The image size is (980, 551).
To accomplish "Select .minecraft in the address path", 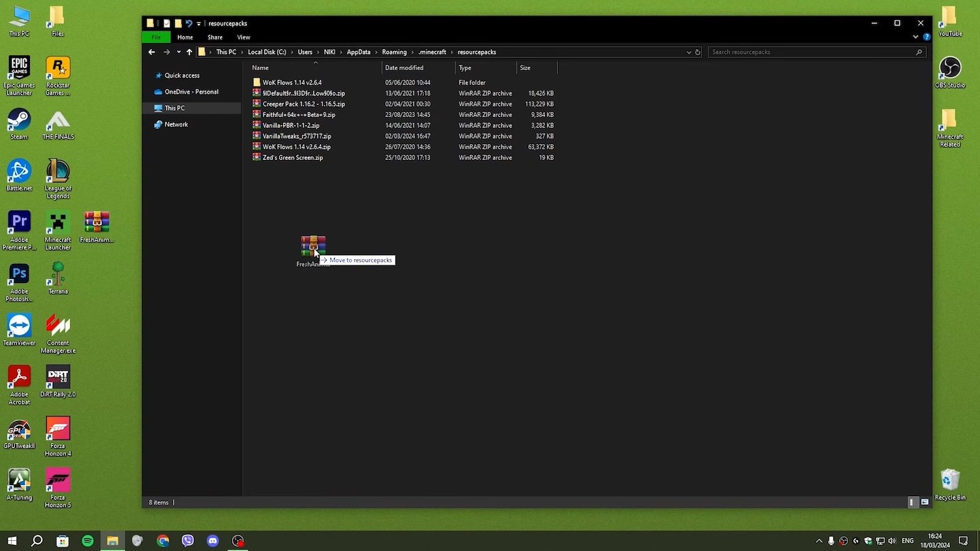I will pyautogui.click(x=432, y=52).
